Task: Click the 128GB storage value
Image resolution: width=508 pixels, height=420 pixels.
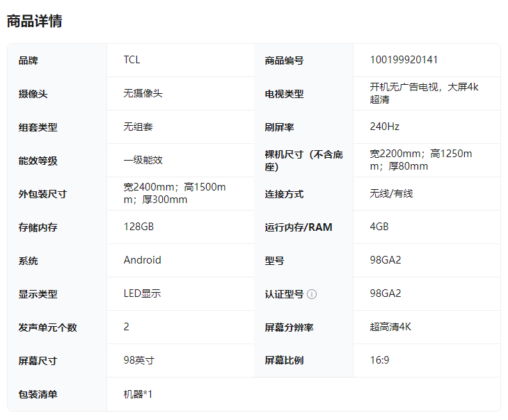Action: coord(138,227)
